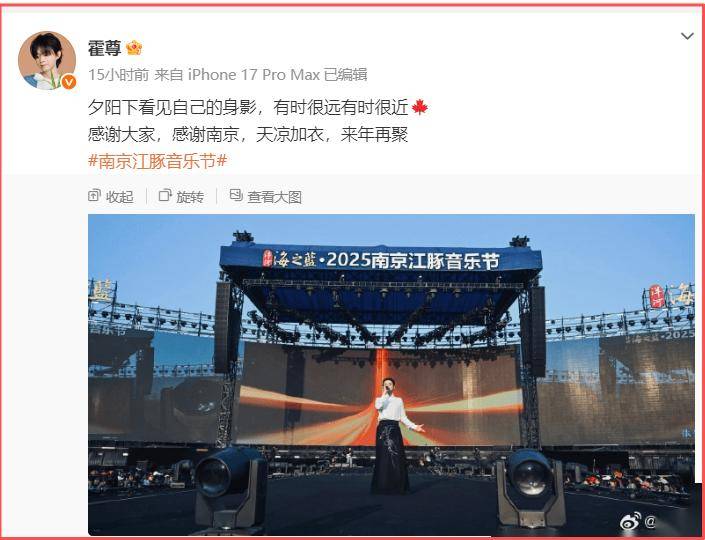
Task: Click the crown membership badge beside 霍尊
Action: pyautogui.click(x=134, y=48)
